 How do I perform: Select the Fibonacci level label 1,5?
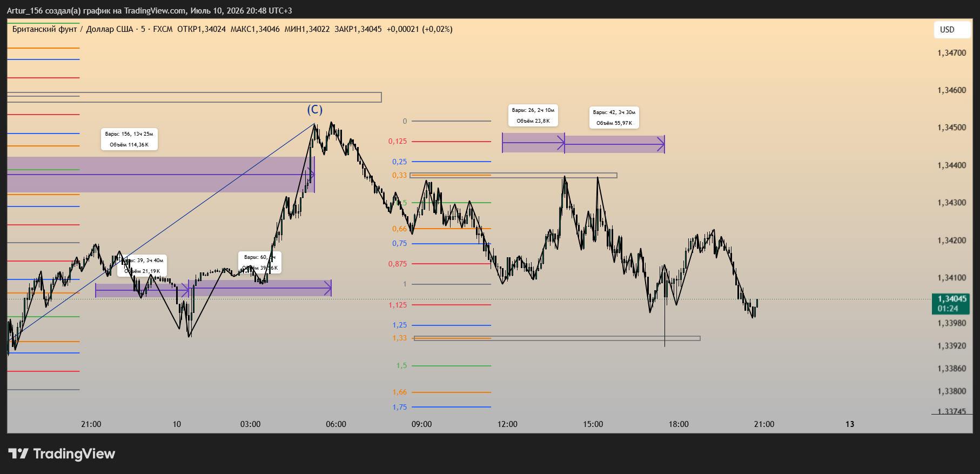(402, 366)
